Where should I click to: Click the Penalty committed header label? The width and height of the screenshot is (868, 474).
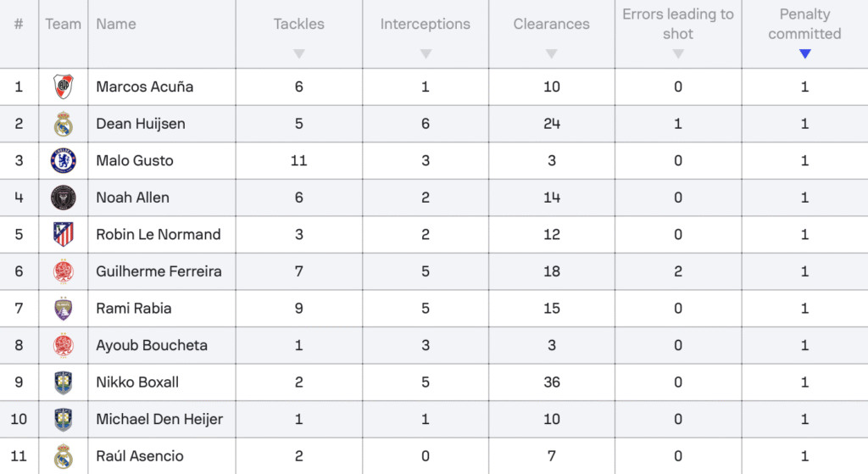pyautogui.click(x=805, y=24)
